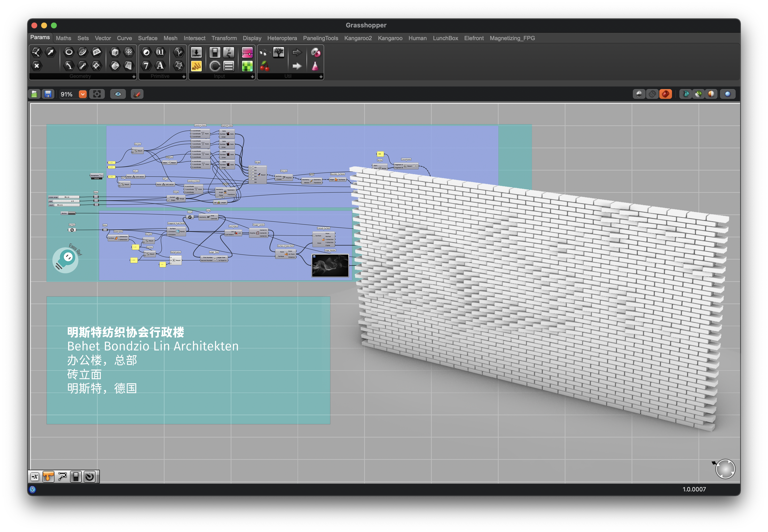Open the 91% zoom dropdown arrow

(x=83, y=94)
